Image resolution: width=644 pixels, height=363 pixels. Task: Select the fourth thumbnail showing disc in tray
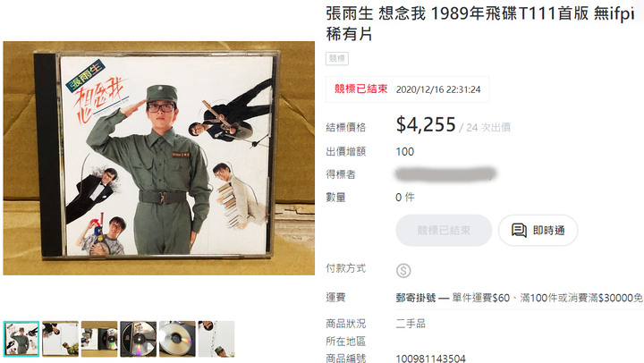[x=139, y=338]
